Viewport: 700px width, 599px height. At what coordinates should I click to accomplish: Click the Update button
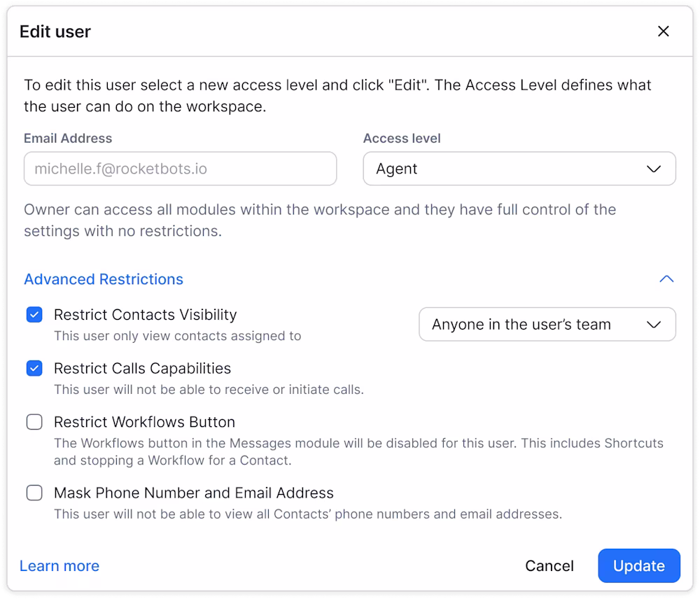(x=639, y=565)
